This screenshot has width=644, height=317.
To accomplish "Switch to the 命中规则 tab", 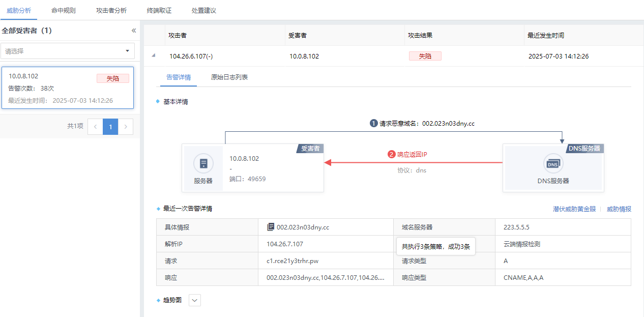I will [x=64, y=10].
